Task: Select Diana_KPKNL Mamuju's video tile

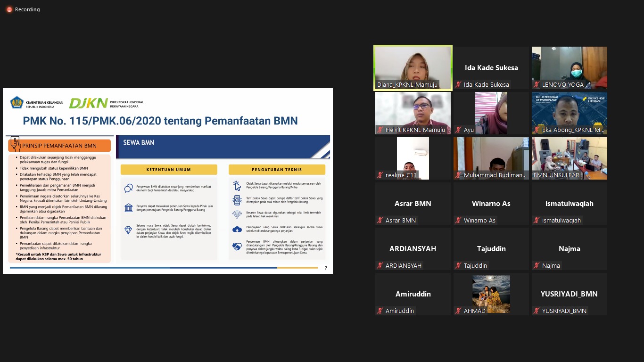Action: [413, 67]
